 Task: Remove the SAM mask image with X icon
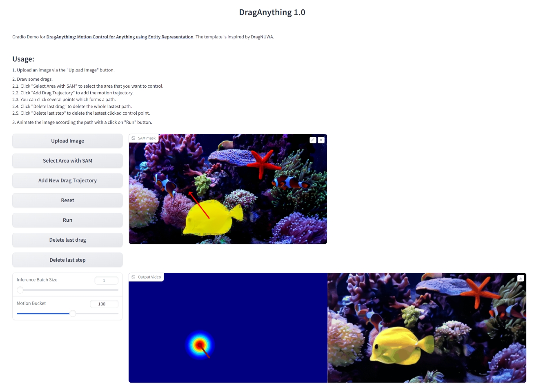point(321,140)
